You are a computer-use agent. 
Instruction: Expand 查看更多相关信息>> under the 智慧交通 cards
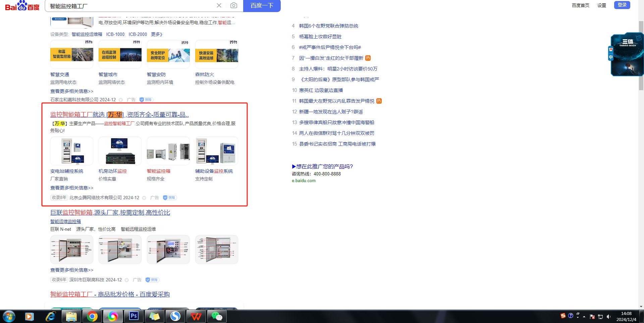coord(72,91)
